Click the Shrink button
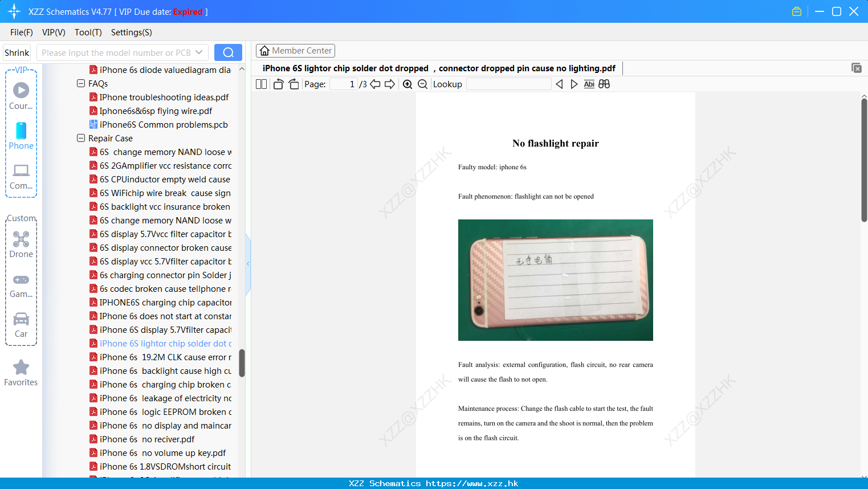 pyautogui.click(x=17, y=52)
